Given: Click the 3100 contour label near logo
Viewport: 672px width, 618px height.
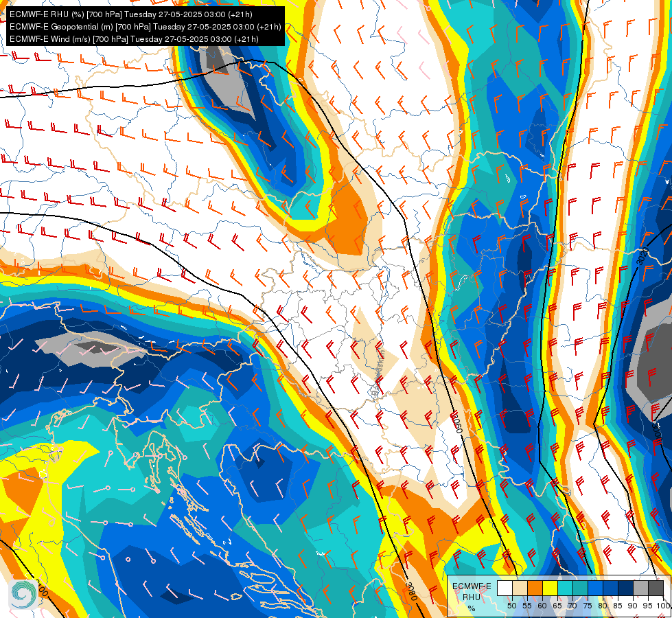Looking at the screenshot, I should pos(41,589).
